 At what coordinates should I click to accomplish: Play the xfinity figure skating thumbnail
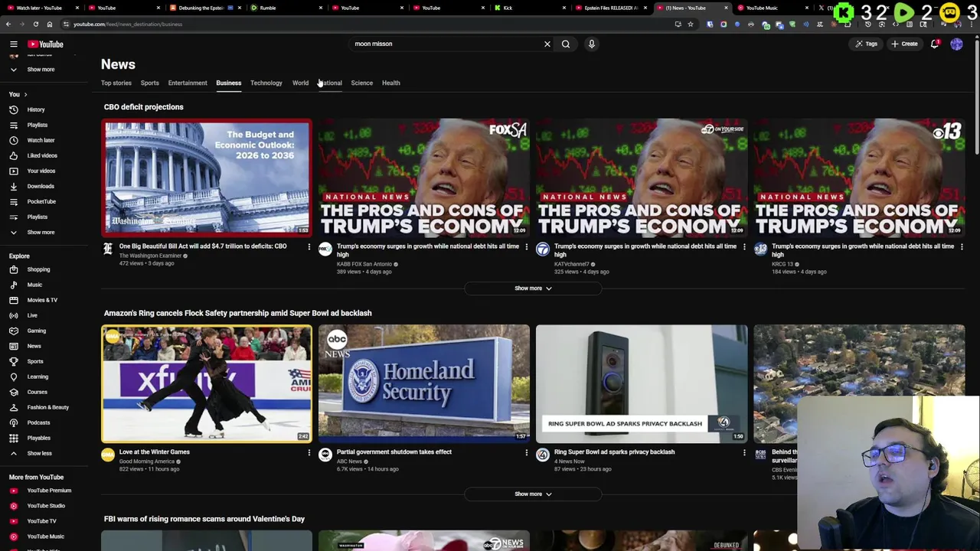[x=207, y=383]
